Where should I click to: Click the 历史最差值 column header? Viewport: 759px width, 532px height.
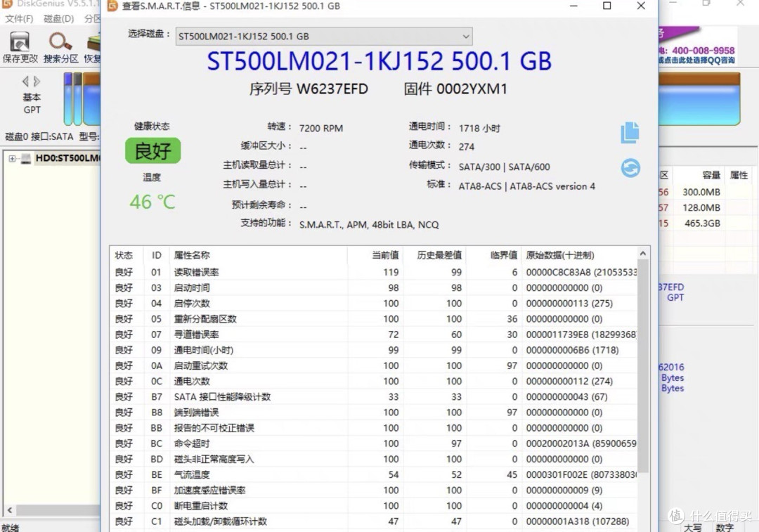[434, 255]
